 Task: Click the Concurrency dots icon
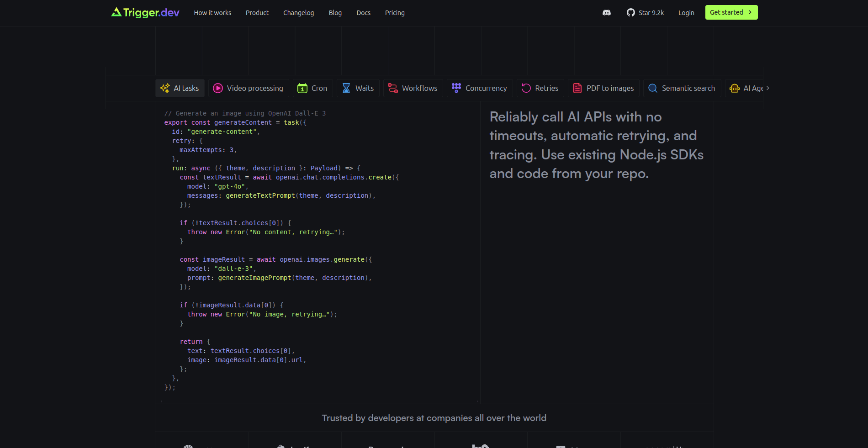(456, 88)
